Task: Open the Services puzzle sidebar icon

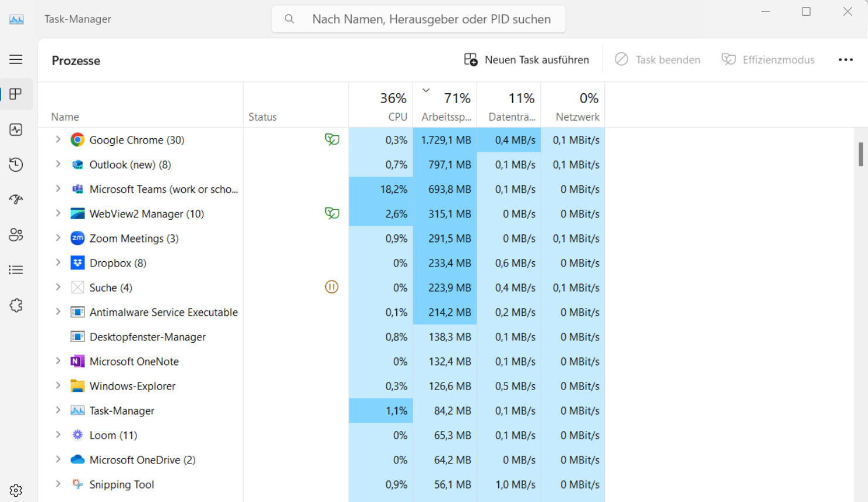Action: click(x=16, y=305)
